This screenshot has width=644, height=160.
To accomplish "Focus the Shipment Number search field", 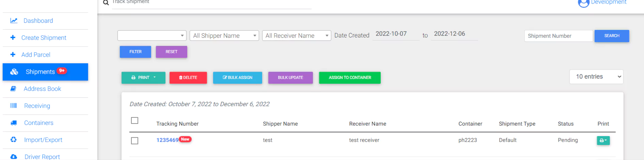I will 558,36.
